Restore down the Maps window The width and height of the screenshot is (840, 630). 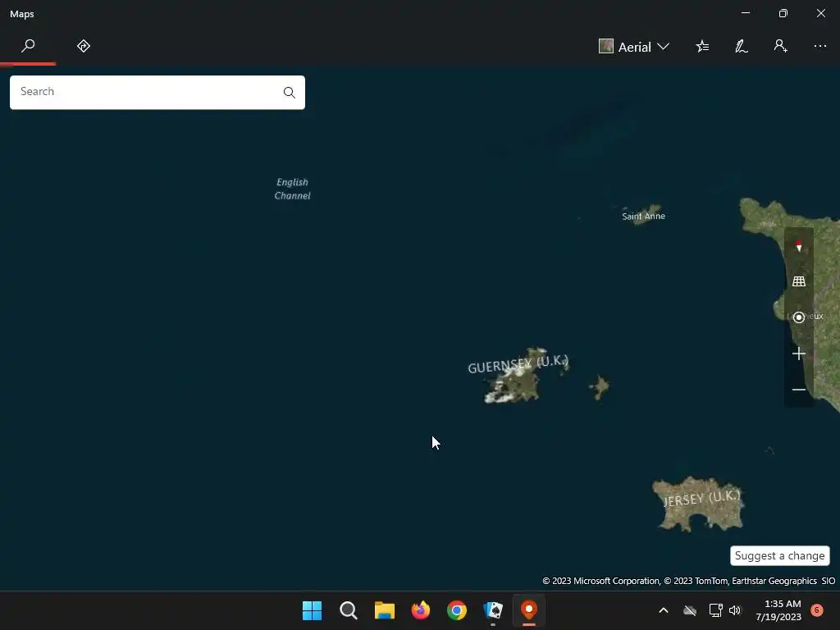783,13
